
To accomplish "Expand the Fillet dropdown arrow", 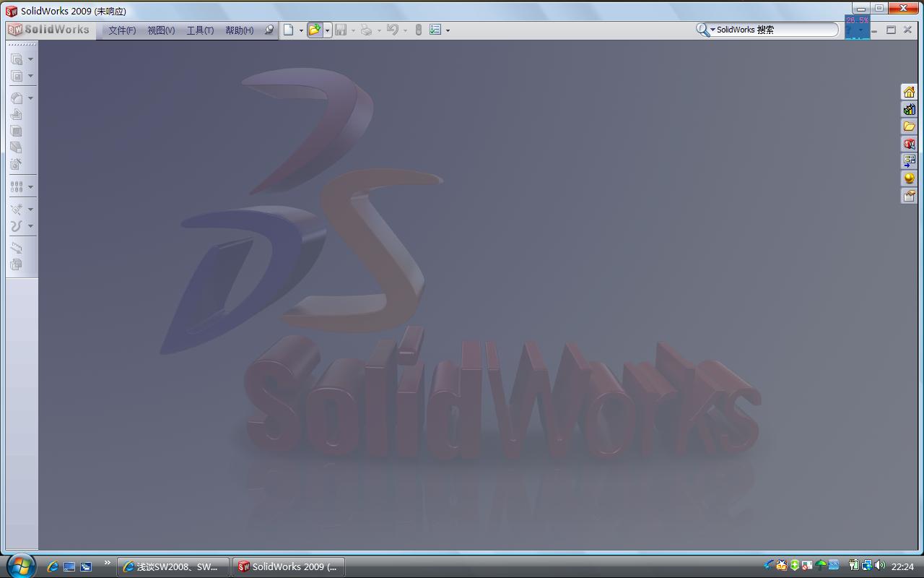I will [30, 98].
